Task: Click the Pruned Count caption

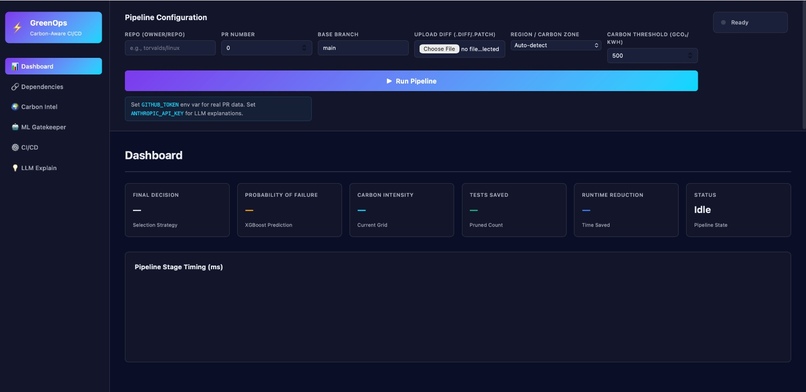Action: tap(486, 225)
